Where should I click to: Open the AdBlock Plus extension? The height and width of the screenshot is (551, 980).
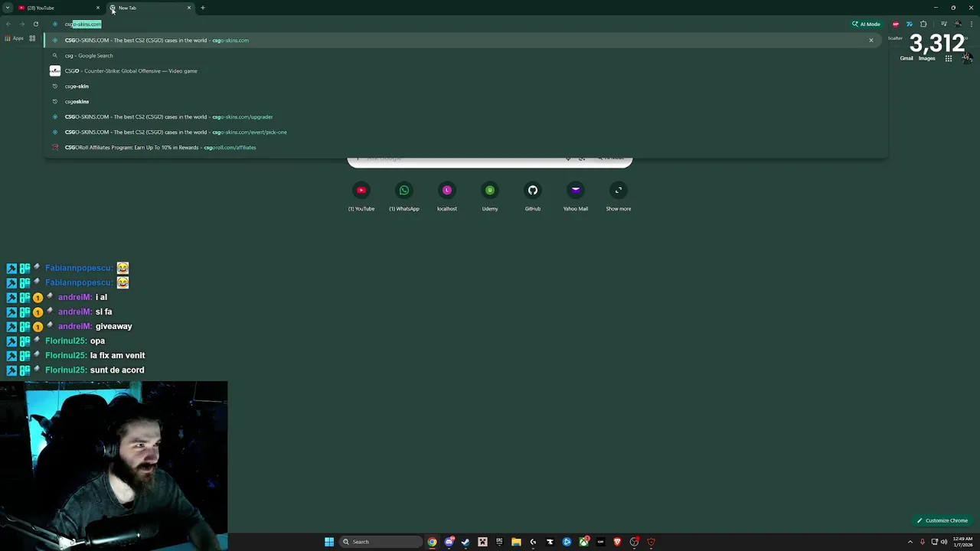[x=896, y=24]
